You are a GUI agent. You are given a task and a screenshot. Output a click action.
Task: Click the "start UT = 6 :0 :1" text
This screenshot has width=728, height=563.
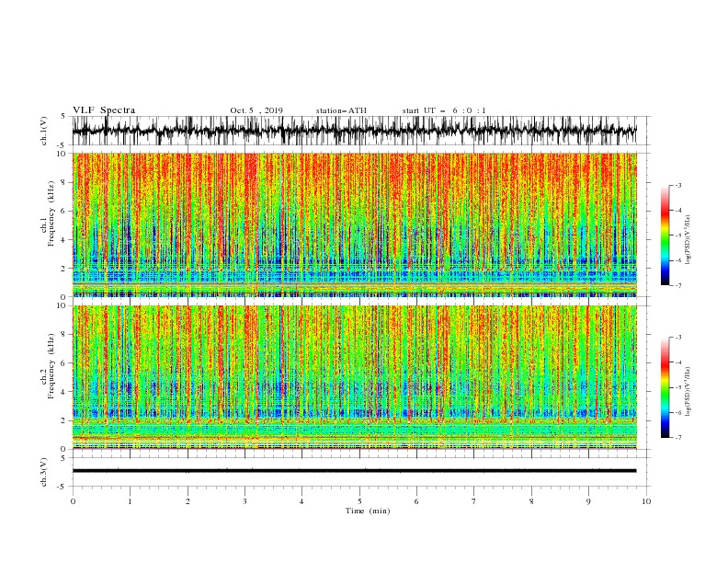point(444,110)
